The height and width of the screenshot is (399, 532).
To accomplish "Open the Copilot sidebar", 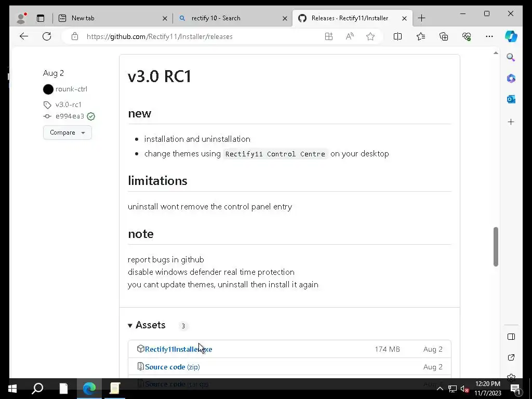I will [x=511, y=36].
